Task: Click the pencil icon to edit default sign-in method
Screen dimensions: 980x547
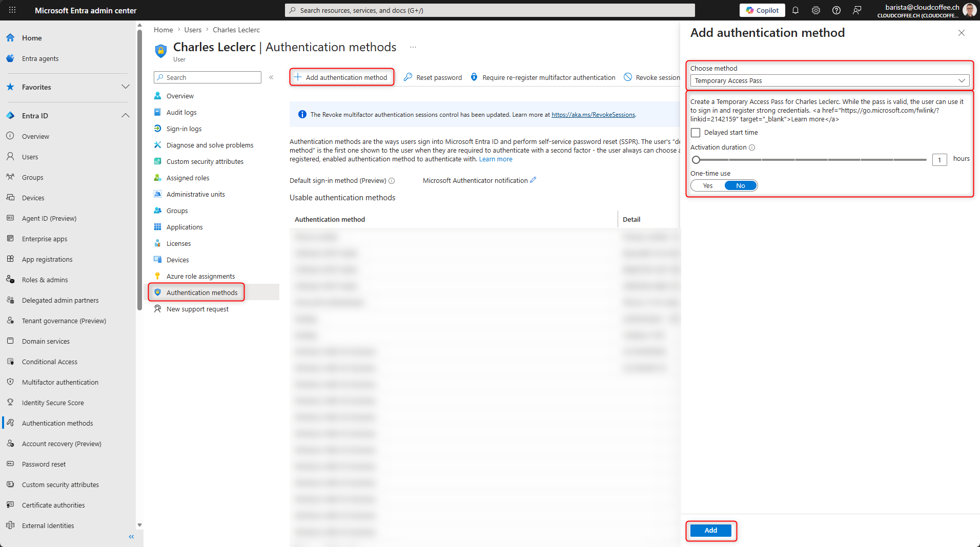Action: tap(533, 180)
